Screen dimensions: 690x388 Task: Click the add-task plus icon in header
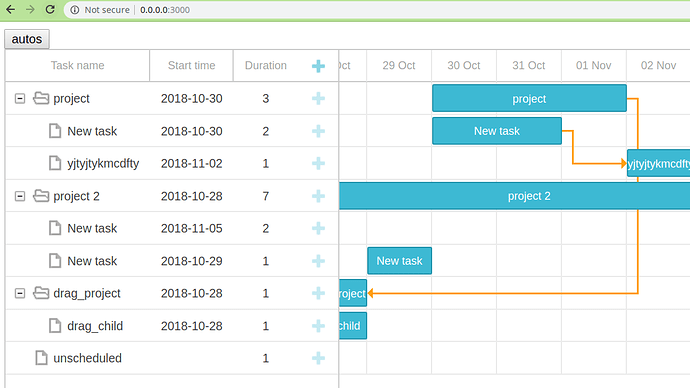(x=318, y=66)
